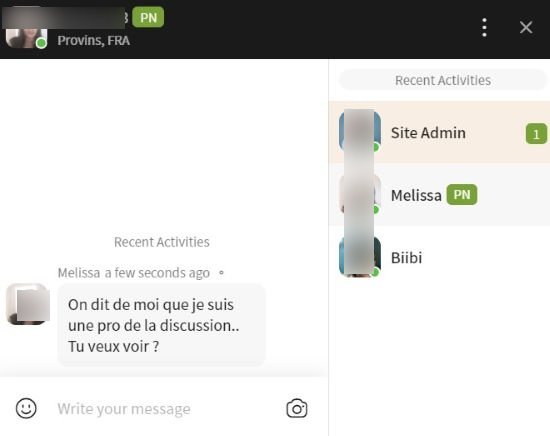Click the Melissa sender name above the message
Viewport: 550px width, 436px height.
(x=79, y=273)
